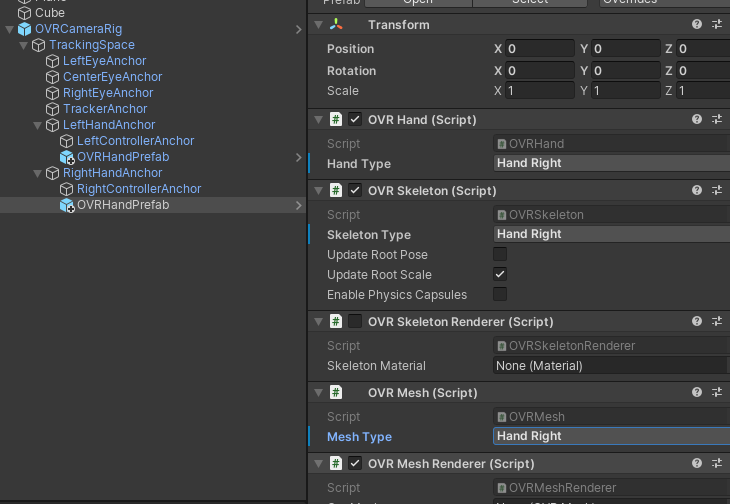Open left OVRHandPrefab via its chevron
Image resolution: width=730 pixels, height=504 pixels.
[x=298, y=157]
